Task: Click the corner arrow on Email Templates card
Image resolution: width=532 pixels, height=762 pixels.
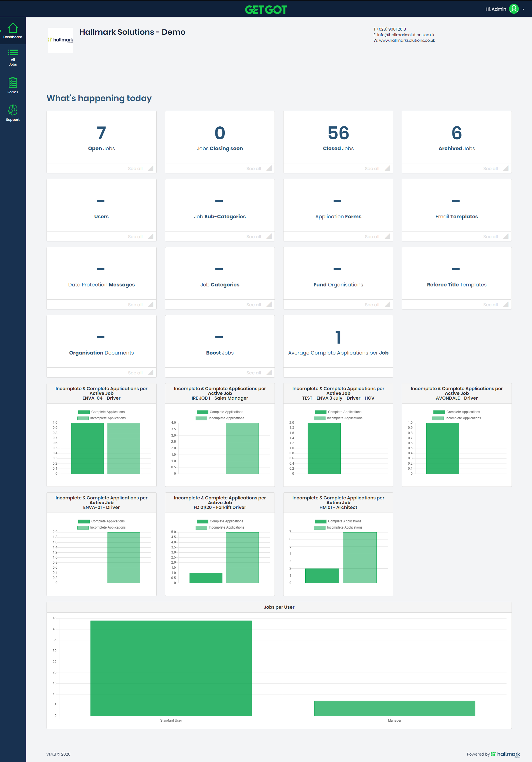Action: 506,236
